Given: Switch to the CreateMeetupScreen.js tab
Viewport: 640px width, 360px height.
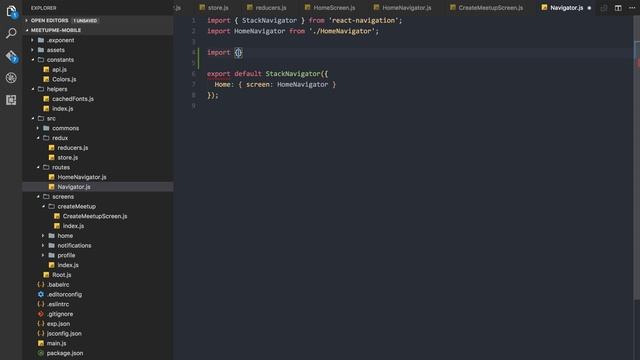Looking at the screenshot, I should pos(487,8).
